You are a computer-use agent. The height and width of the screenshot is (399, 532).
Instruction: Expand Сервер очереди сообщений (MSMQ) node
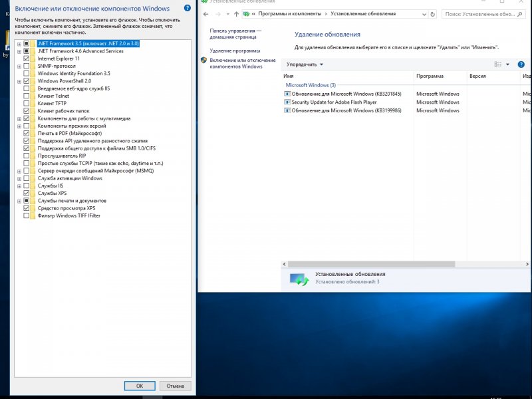coord(19,171)
